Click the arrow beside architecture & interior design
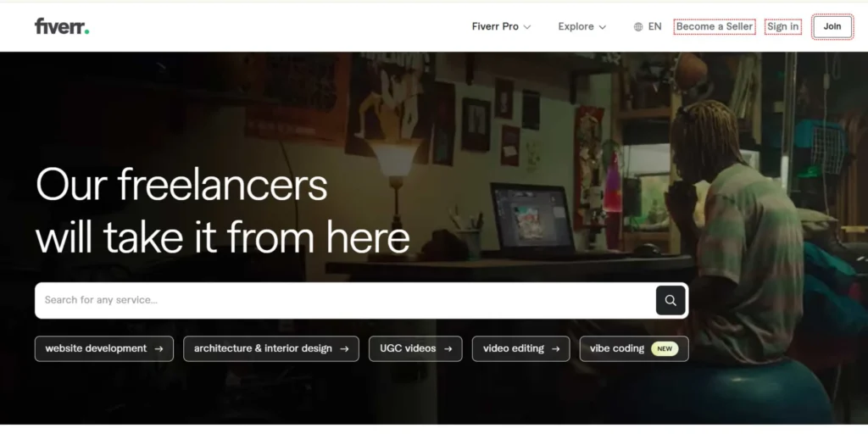The width and height of the screenshot is (868, 434). (344, 348)
